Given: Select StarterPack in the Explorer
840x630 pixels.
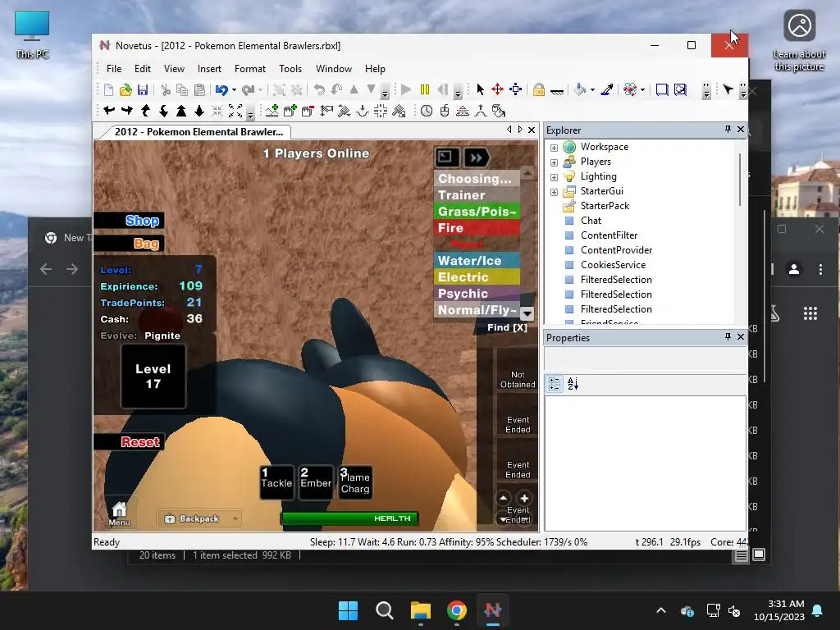Looking at the screenshot, I should pos(605,206).
